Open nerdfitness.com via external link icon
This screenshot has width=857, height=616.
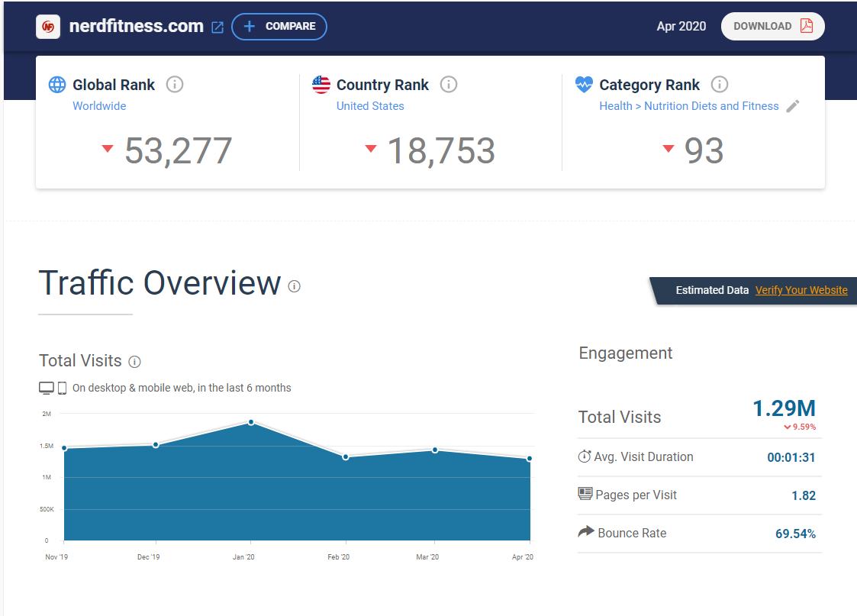[217, 27]
